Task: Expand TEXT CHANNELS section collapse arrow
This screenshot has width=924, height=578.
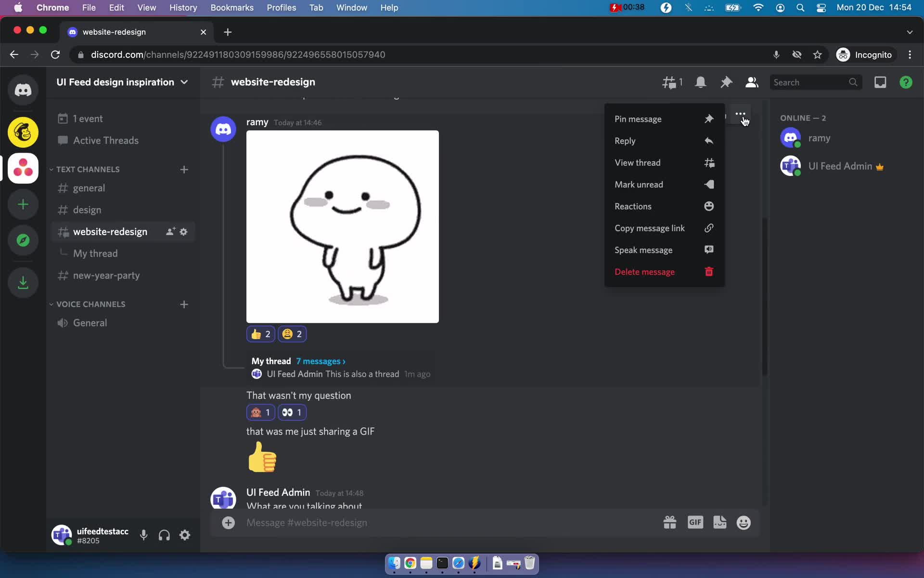Action: (51, 169)
